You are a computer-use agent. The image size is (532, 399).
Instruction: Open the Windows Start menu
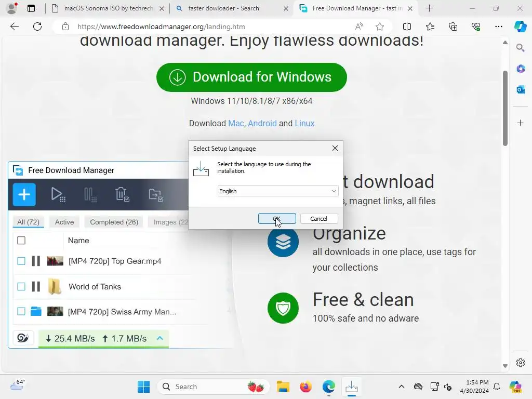point(143,387)
